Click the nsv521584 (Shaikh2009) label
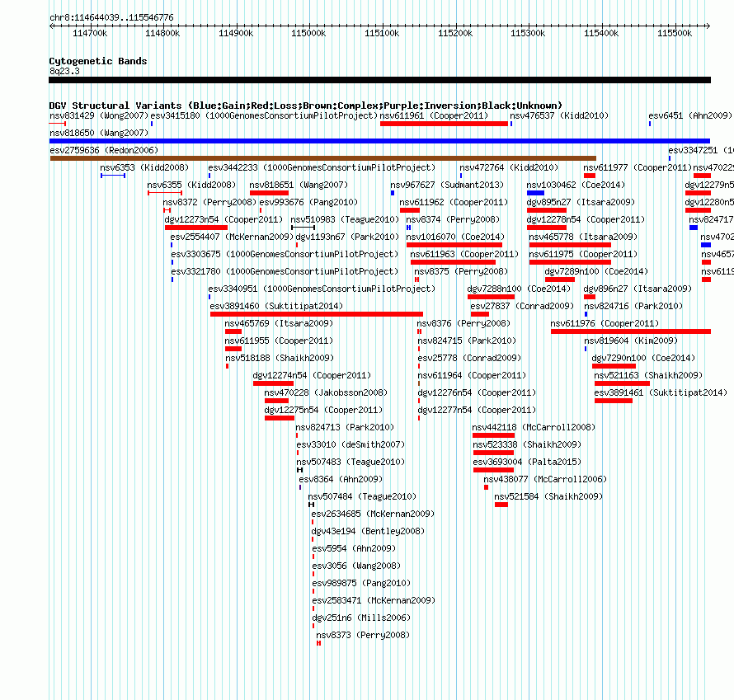 [548, 496]
